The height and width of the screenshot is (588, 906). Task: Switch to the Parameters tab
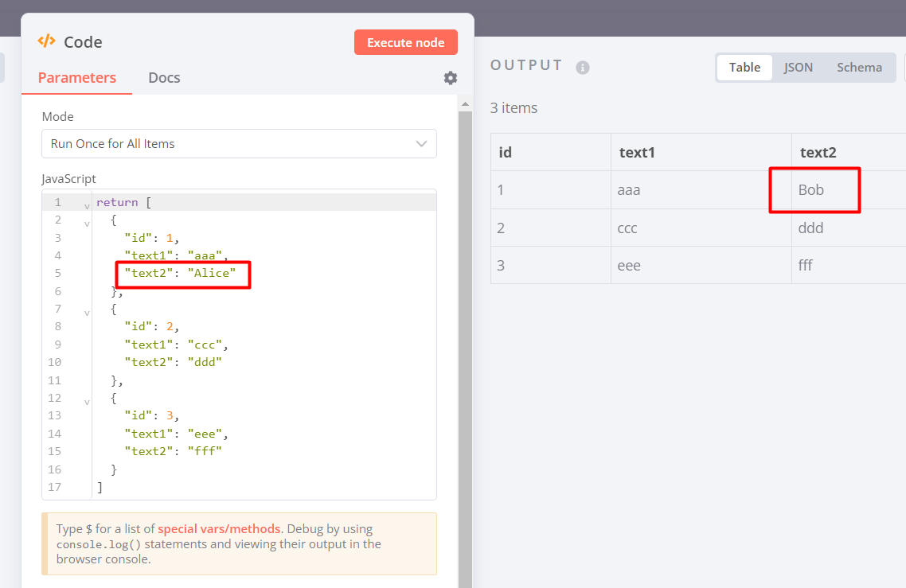tap(77, 78)
